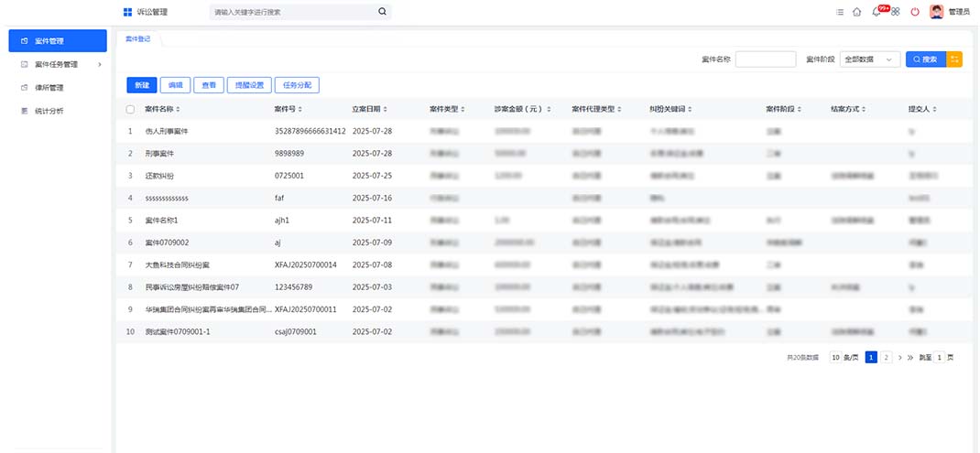Toggle the select-all checkbox in table header
The height and width of the screenshot is (453, 980).
pyautogui.click(x=130, y=109)
